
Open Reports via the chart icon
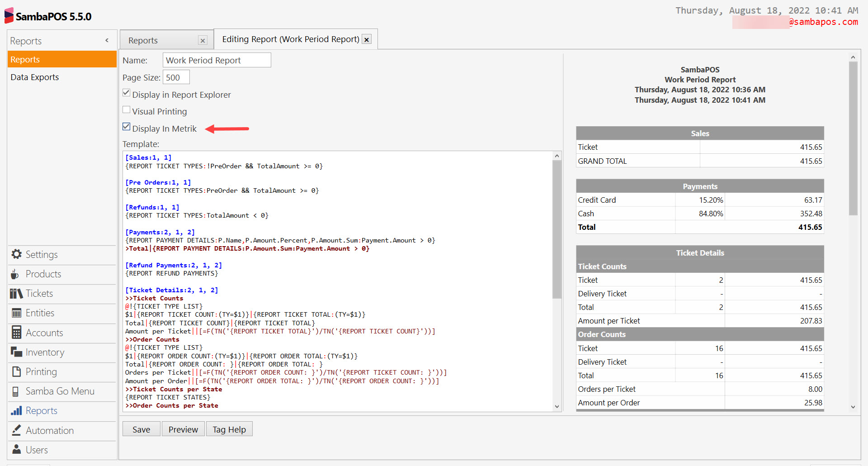(17, 410)
